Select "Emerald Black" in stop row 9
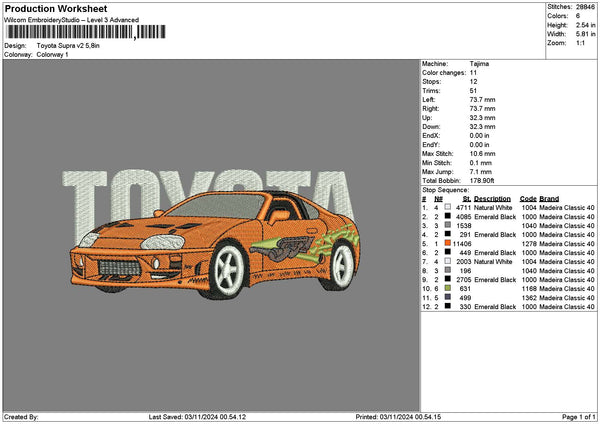 (x=495, y=280)
